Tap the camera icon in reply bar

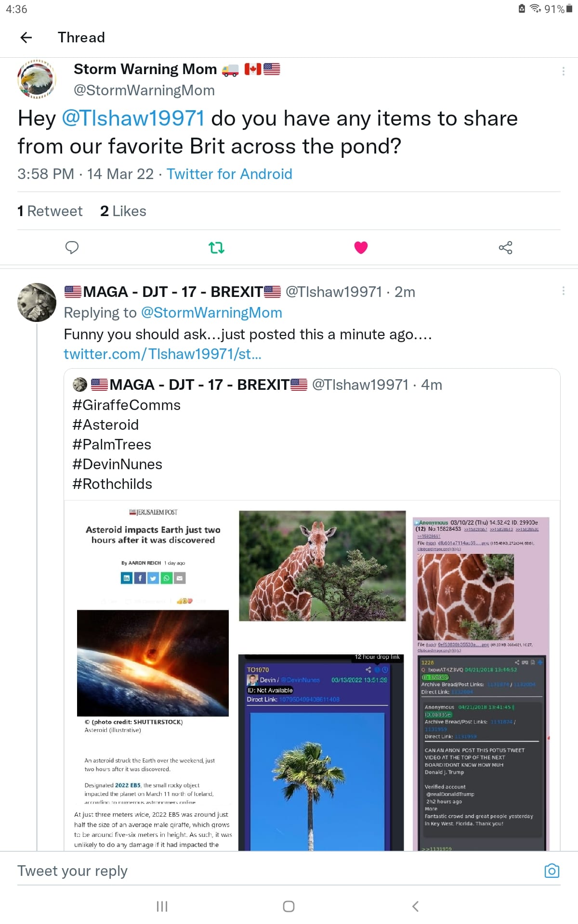(552, 871)
